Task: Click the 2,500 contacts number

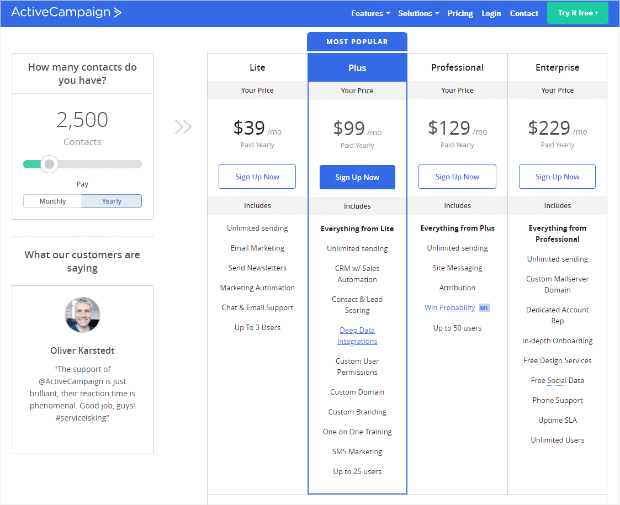Action: point(82,119)
